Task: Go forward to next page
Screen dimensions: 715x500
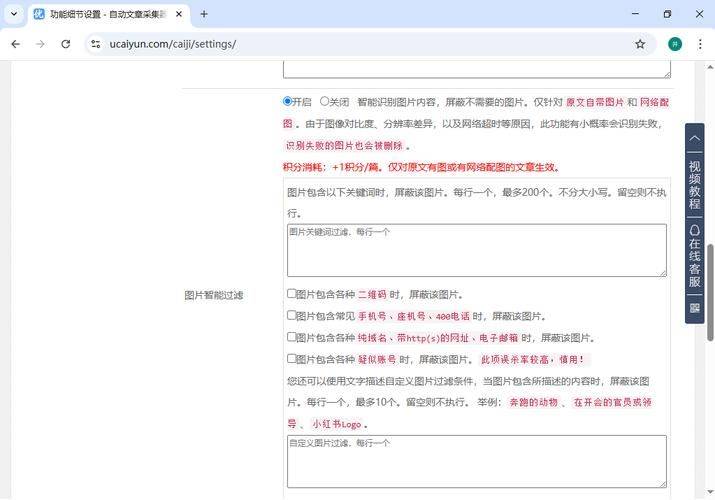Action: tap(41, 44)
